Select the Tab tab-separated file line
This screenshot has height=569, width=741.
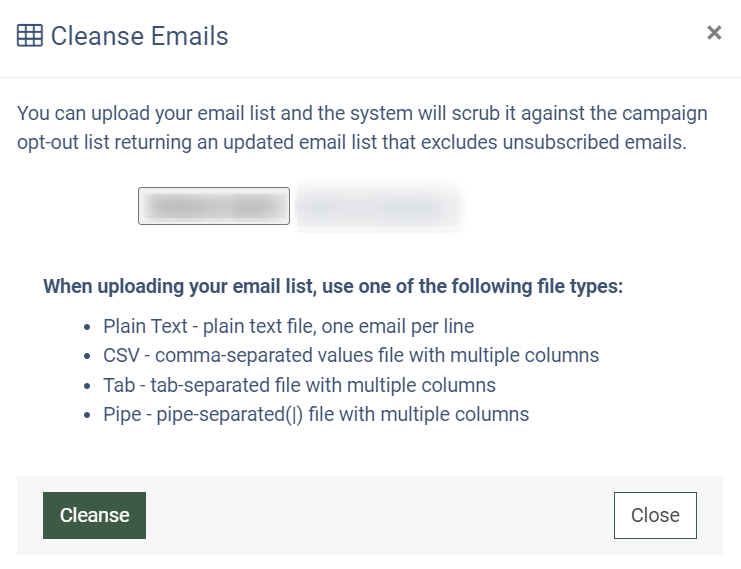coord(299,385)
